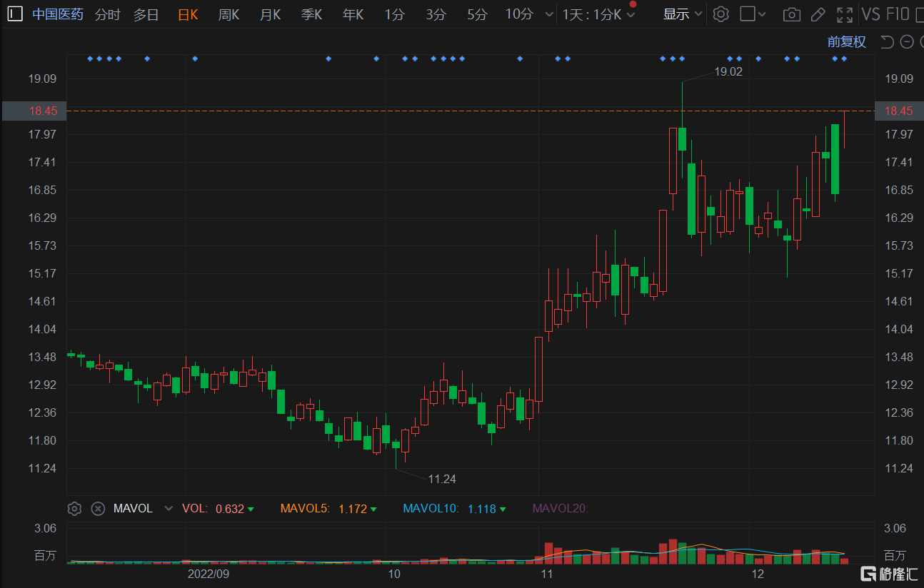The height and width of the screenshot is (588, 924).
Task: Open the layout square dropdown
Action: (x=753, y=14)
